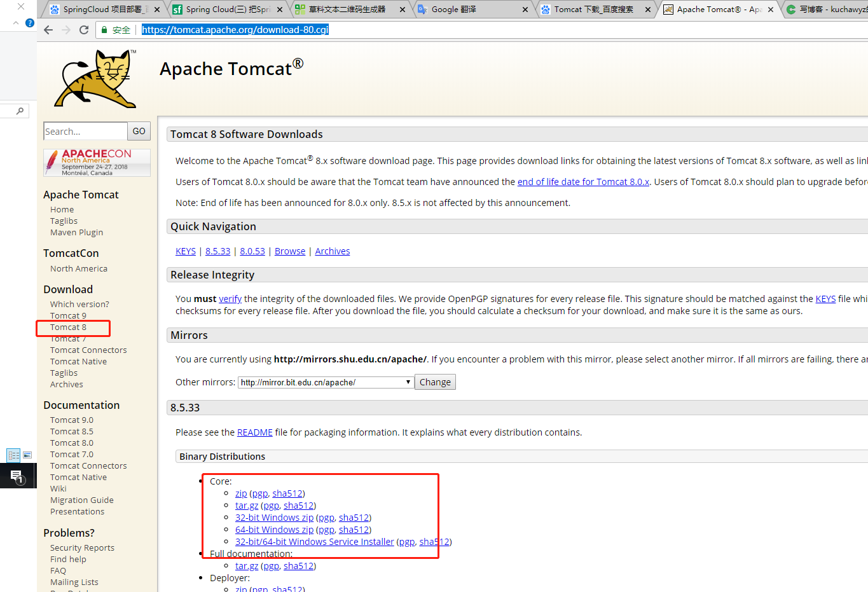Click the GO search button

pos(139,131)
